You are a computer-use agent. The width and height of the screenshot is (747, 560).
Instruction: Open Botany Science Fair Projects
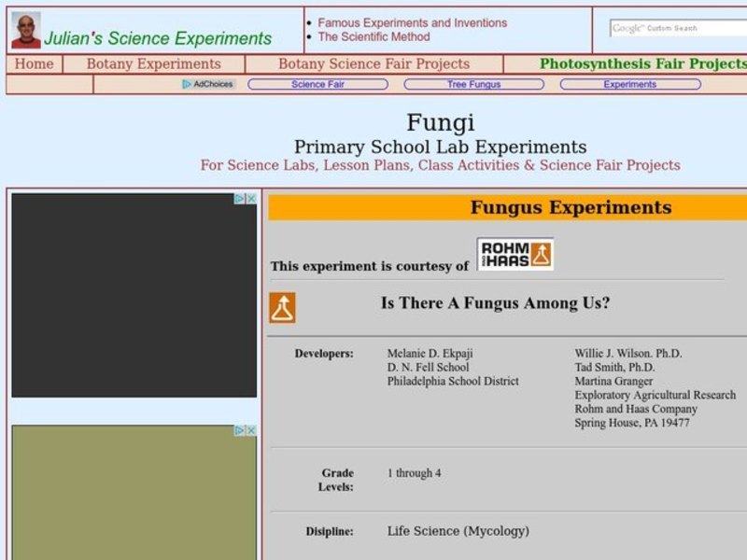[x=374, y=63]
